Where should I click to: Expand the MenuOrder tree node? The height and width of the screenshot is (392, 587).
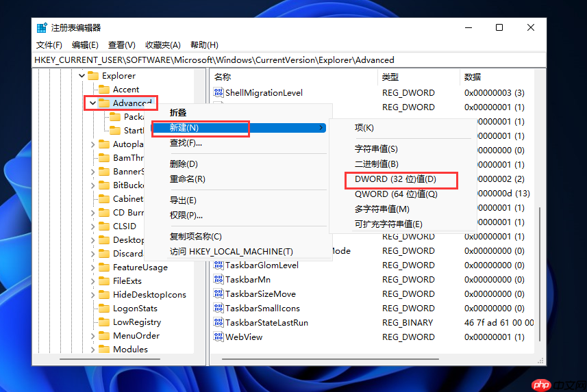click(x=93, y=336)
